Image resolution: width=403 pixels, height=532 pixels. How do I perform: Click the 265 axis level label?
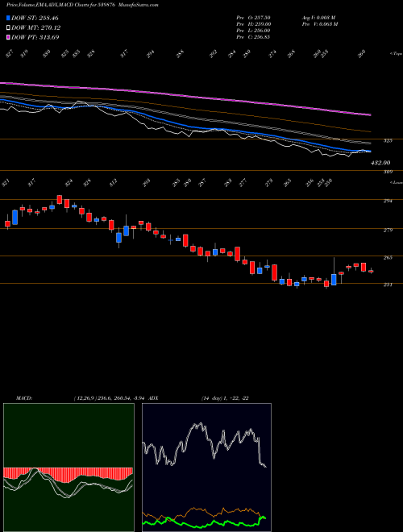coord(388,257)
